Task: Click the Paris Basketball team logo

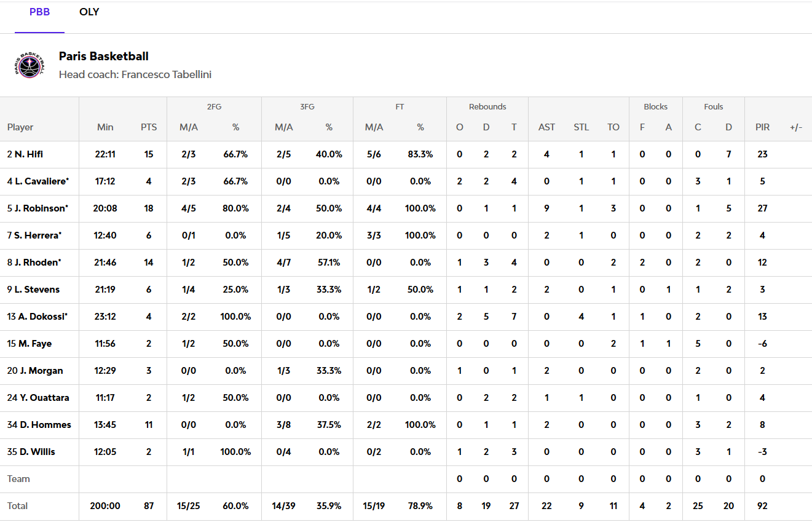Action: tap(30, 65)
